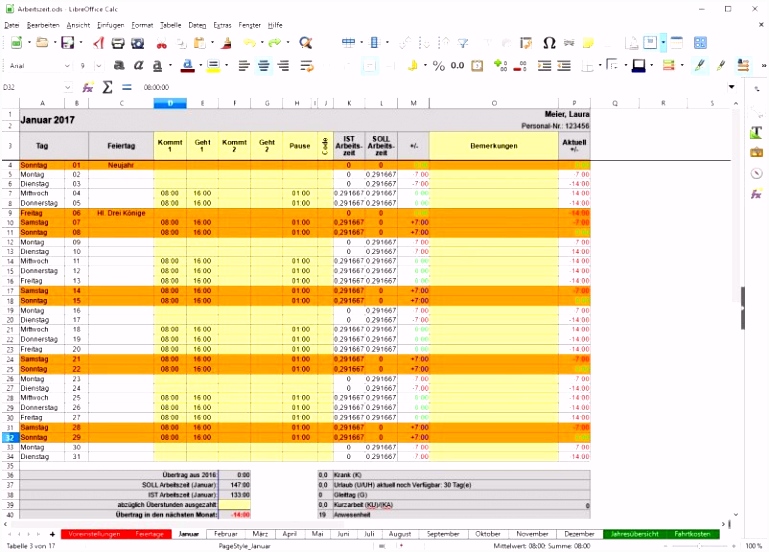Open the Extras menu

coord(222,25)
